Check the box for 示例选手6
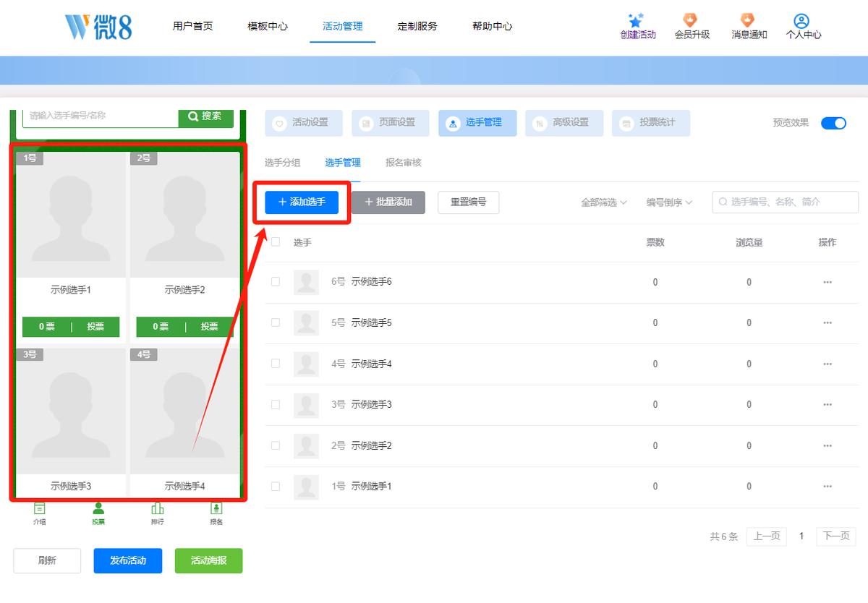Screen dimensions: 868x603 (276, 282)
